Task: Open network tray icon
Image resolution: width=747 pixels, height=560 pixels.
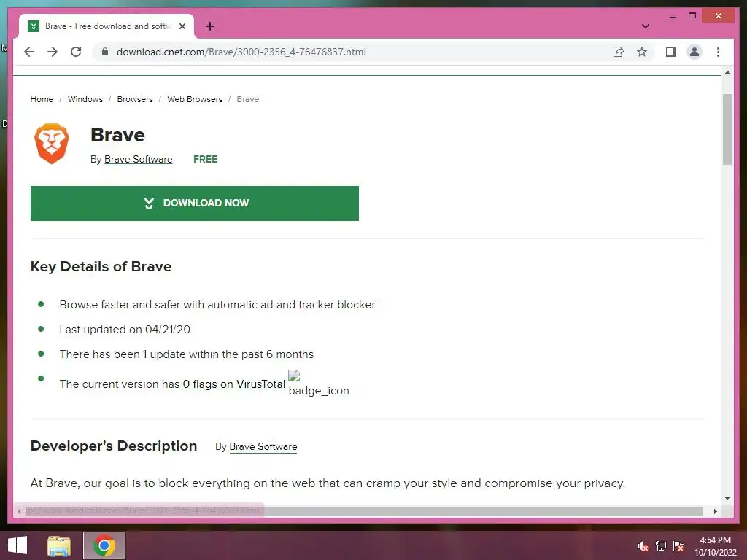Action: [x=661, y=546]
